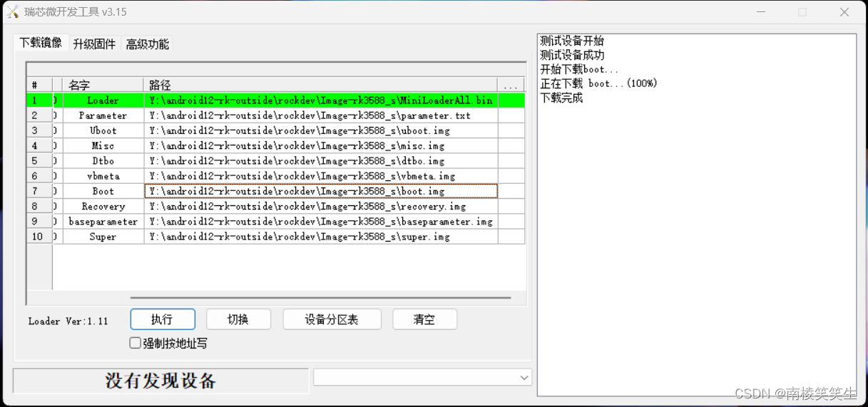Select row number 1 cell
Screen dimensions: 868x407
tap(39, 101)
